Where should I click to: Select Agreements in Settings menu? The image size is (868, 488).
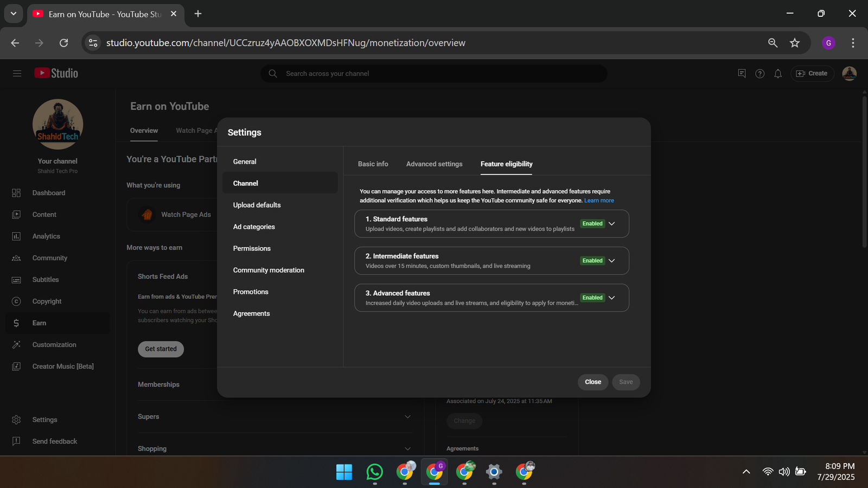280,313
